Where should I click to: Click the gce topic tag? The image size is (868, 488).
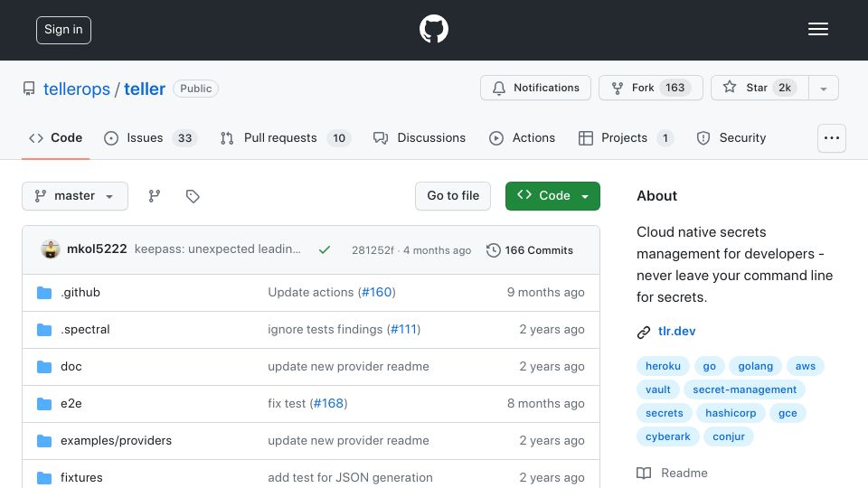788,413
